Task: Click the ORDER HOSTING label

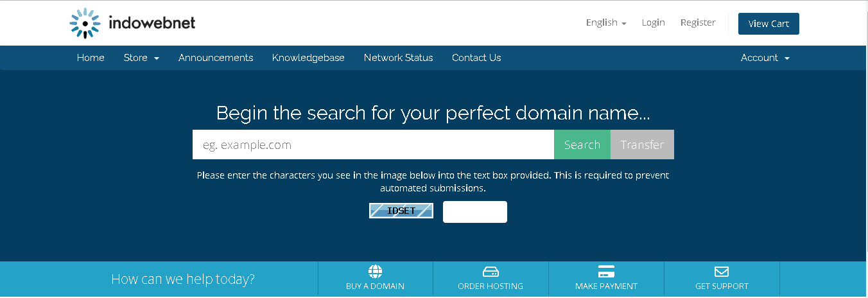Action: click(490, 286)
